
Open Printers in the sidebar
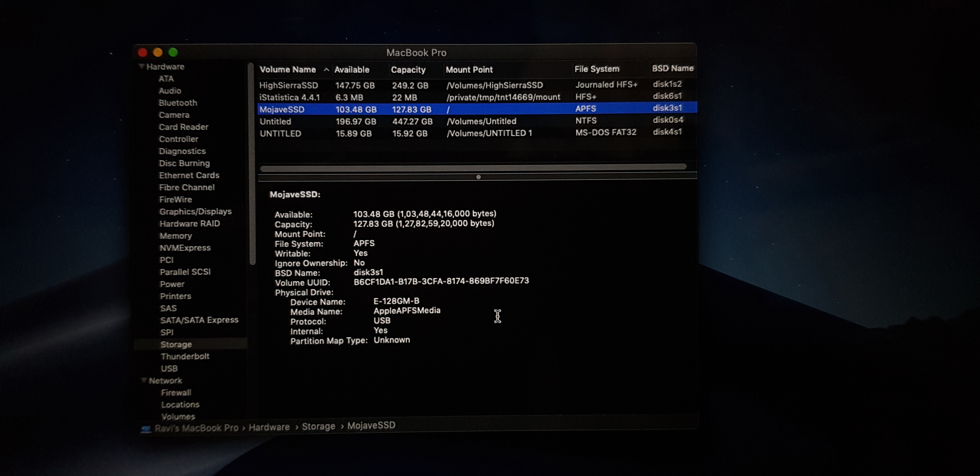tap(175, 296)
